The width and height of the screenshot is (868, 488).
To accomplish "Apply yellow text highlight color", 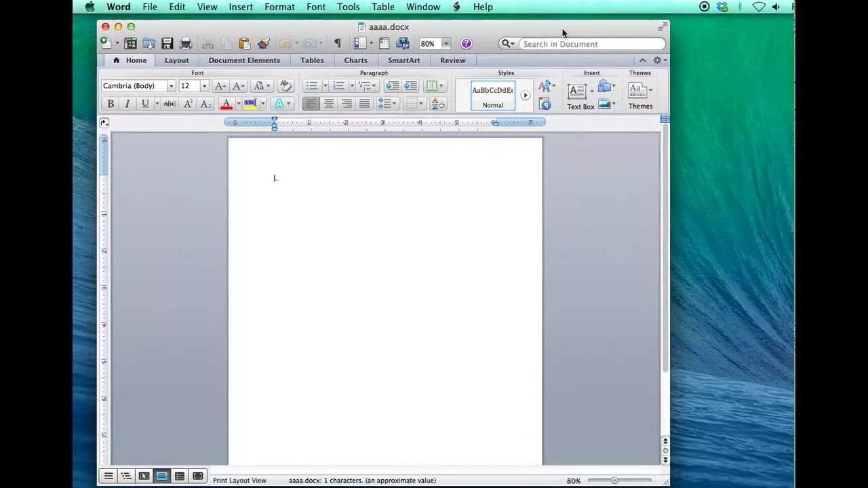I will (x=250, y=104).
